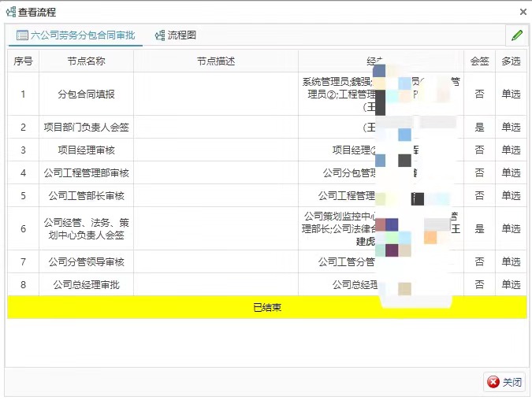Click the 多选 column header
Viewport: 532px width, 400px height.
(511, 61)
